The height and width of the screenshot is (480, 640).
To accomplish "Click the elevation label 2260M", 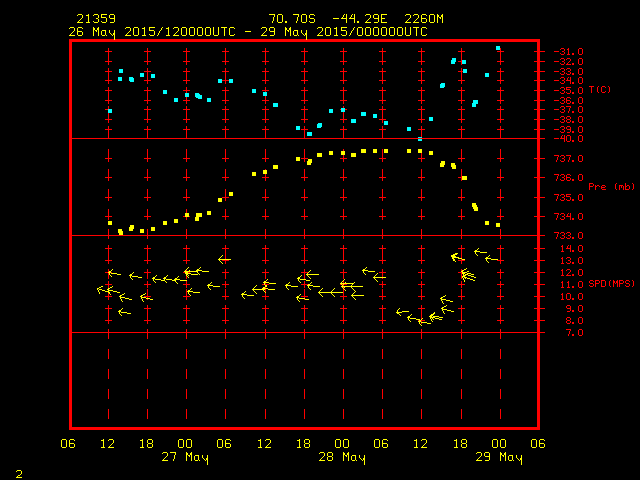I will click(424, 19).
